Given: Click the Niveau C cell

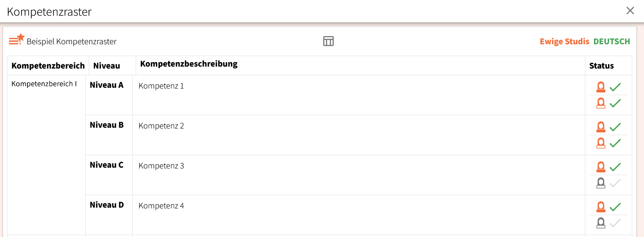Looking at the screenshot, I should click(x=106, y=165).
